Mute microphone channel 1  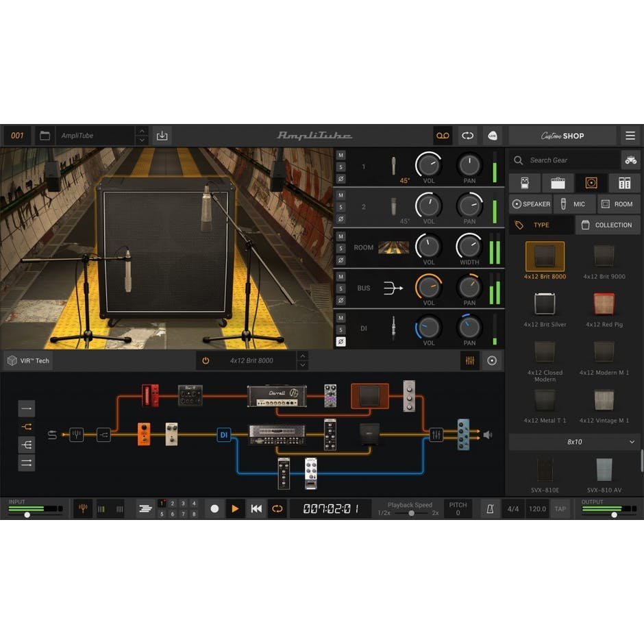click(340, 156)
